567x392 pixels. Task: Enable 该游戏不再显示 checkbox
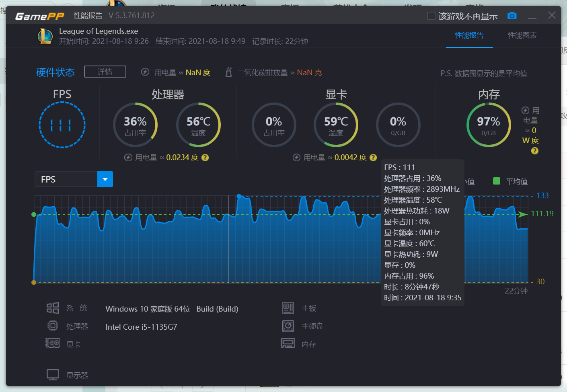click(431, 16)
